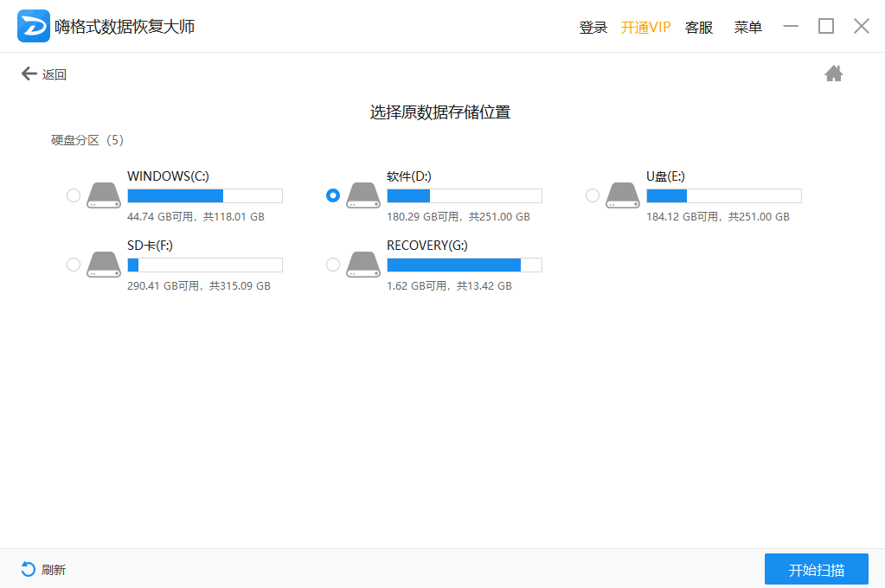Open the 登录 login menu item
Image resolution: width=885 pixels, height=588 pixels.
593,27
